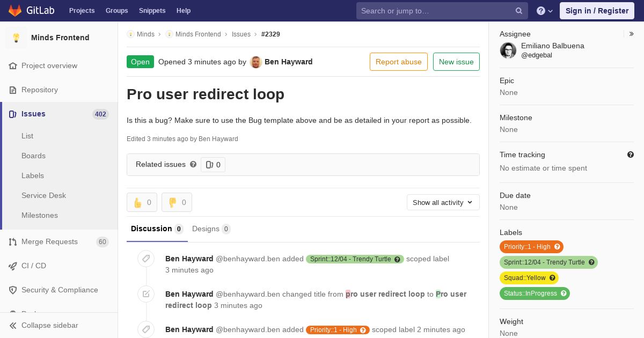The image size is (644, 338).
Task: Click the 402 issues count badge
Action: [x=100, y=114]
